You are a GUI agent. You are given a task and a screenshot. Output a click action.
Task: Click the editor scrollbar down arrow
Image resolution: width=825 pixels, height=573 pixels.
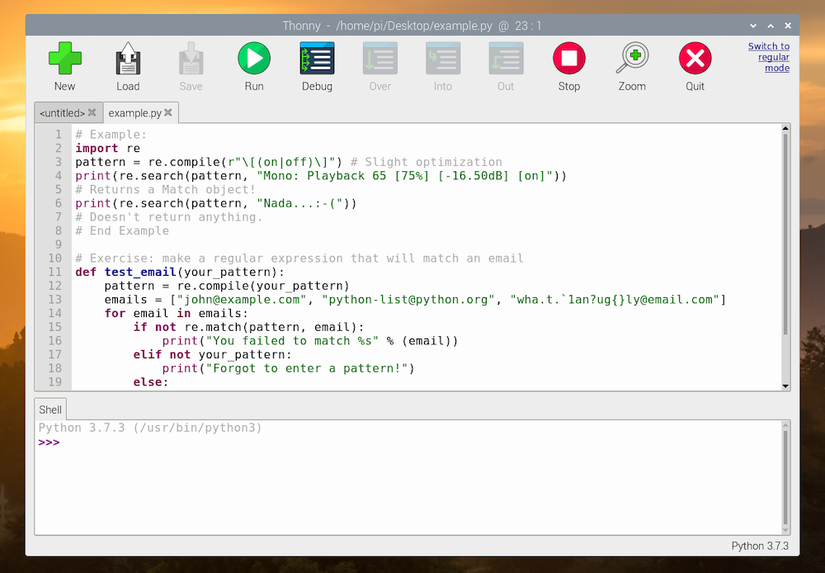785,385
